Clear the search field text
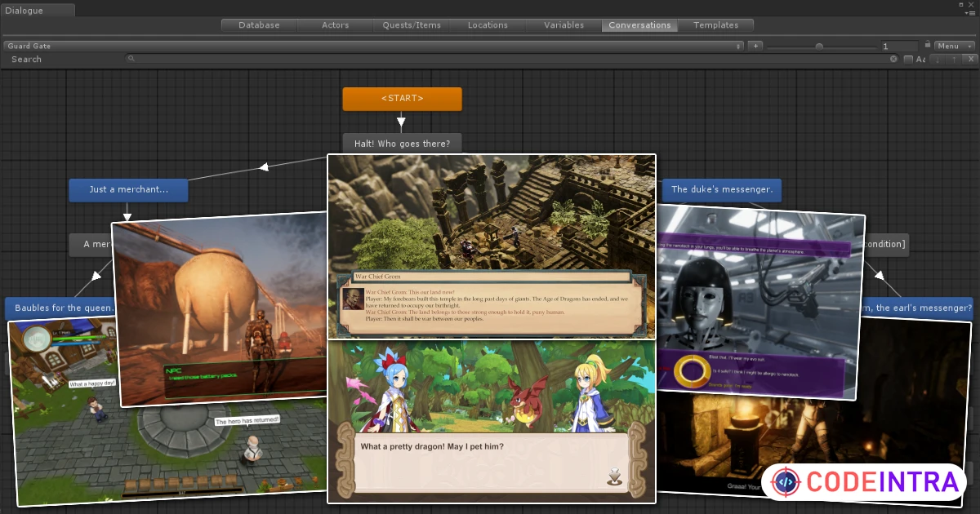This screenshot has width=980, height=514. (x=893, y=59)
